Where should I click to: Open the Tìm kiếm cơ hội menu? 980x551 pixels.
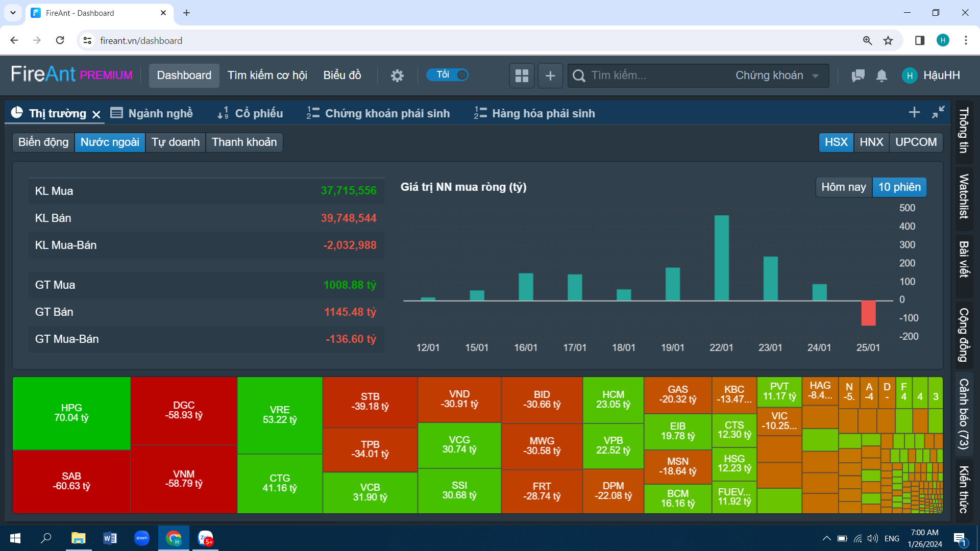(x=267, y=76)
